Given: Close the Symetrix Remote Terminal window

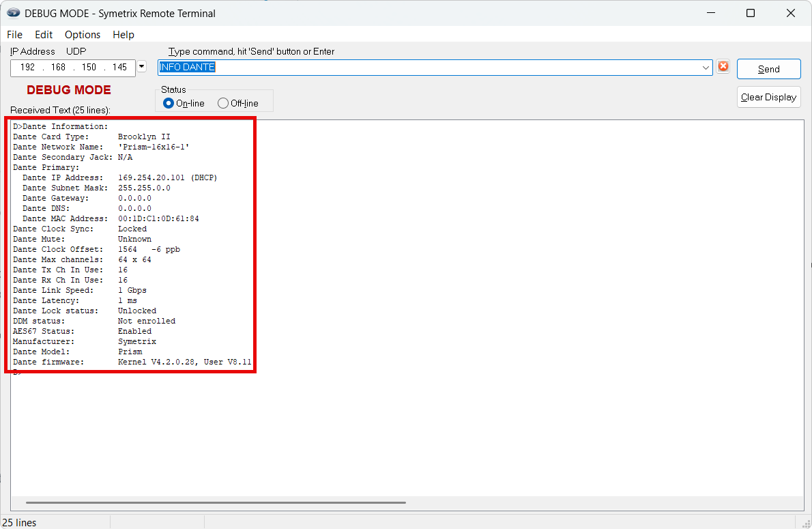Looking at the screenshot, I should point(790,13).
